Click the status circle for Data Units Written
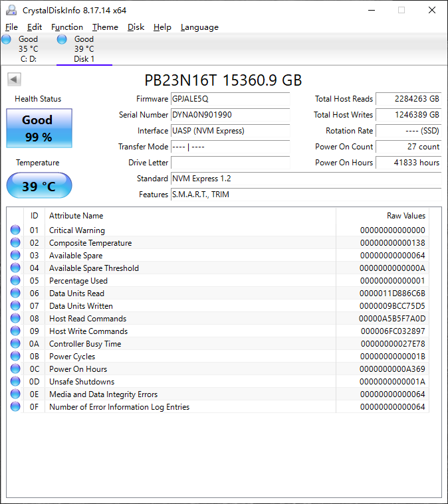Viewport: 448px width, 504px height. click(x=15, y=305)
